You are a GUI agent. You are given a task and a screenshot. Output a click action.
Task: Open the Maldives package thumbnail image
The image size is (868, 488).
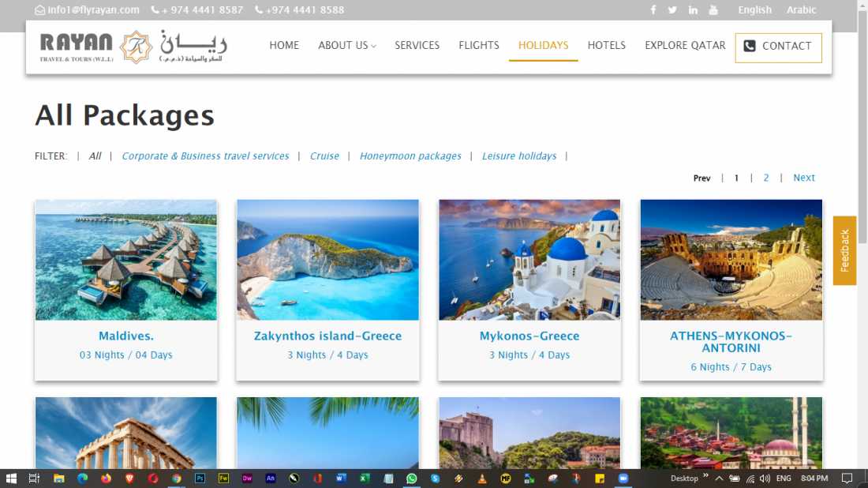(x=126, y=260)
